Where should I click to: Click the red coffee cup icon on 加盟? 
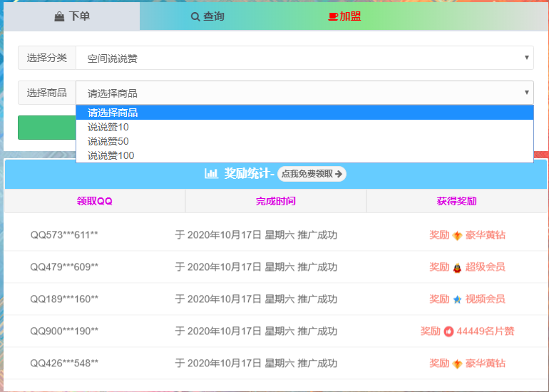333,16
